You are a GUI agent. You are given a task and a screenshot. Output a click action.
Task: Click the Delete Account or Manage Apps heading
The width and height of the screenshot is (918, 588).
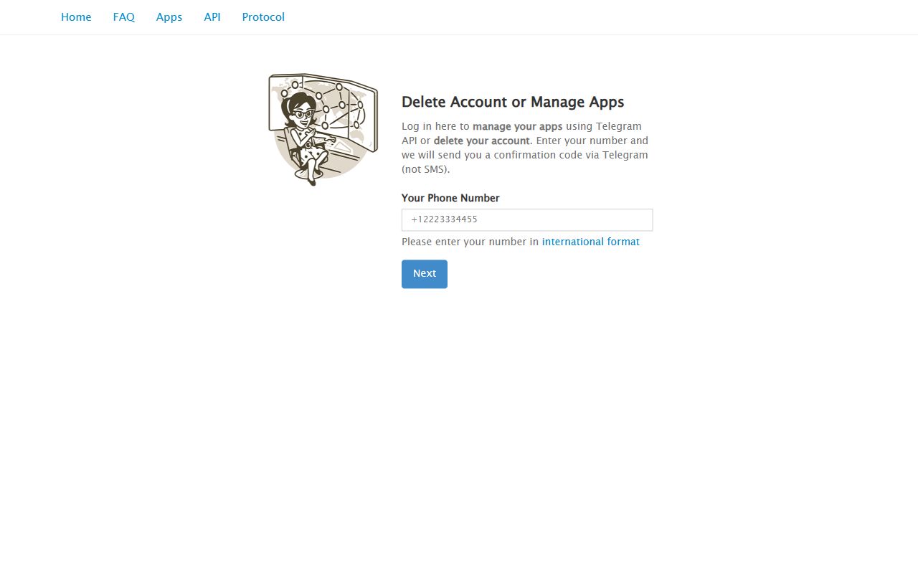[513, 102]
